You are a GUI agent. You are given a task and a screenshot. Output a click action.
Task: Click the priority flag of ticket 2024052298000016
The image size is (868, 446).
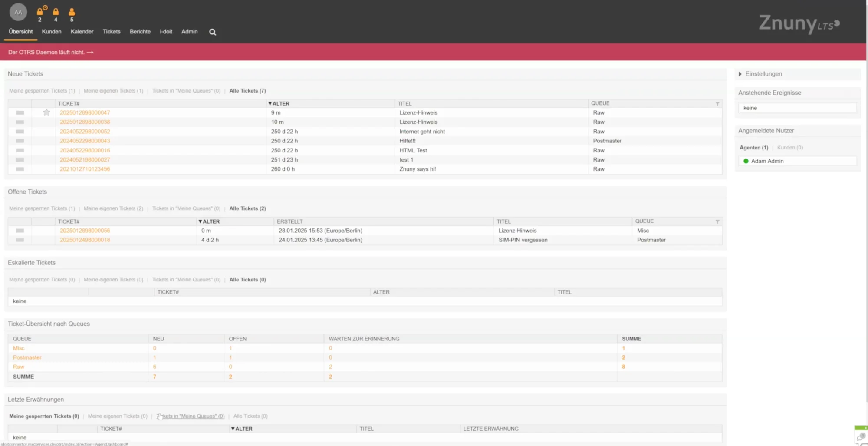(x=20, y=150)
